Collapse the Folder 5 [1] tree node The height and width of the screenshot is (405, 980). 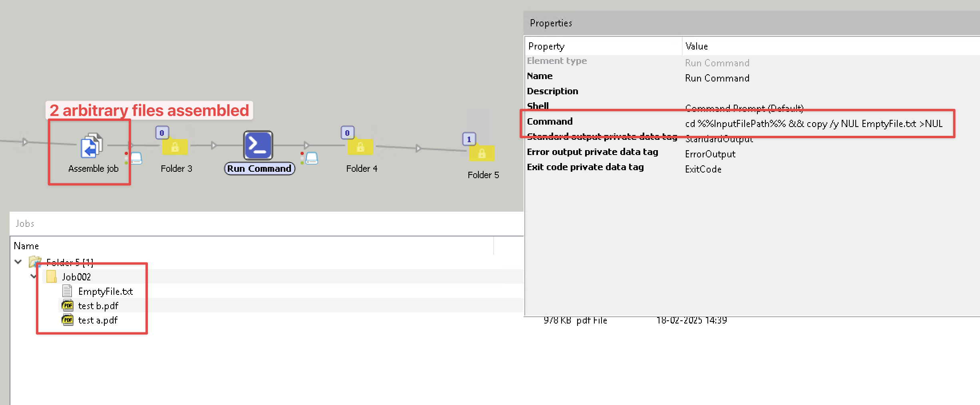tap(18, 262)
